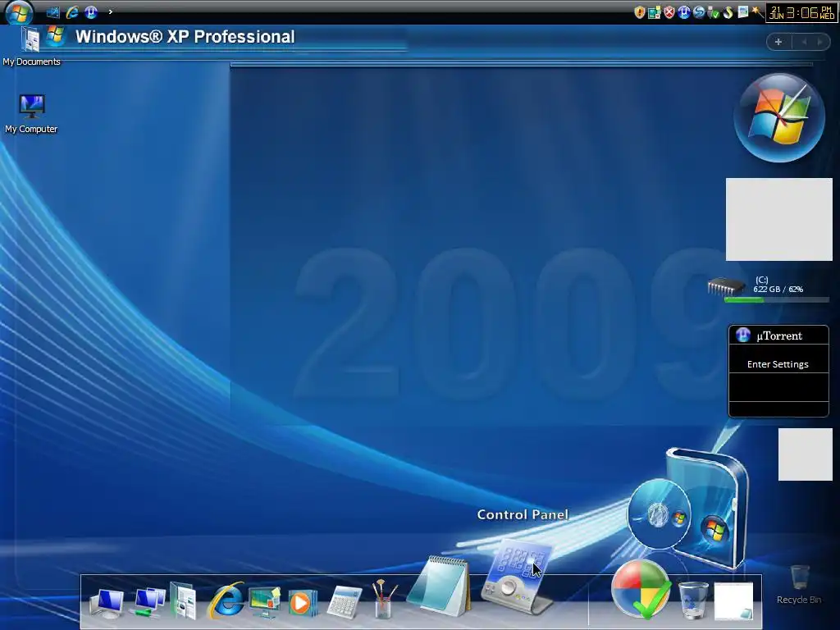
Task: Launch µTorrent from quick launch bar
Action: click(x=90, y=11)
